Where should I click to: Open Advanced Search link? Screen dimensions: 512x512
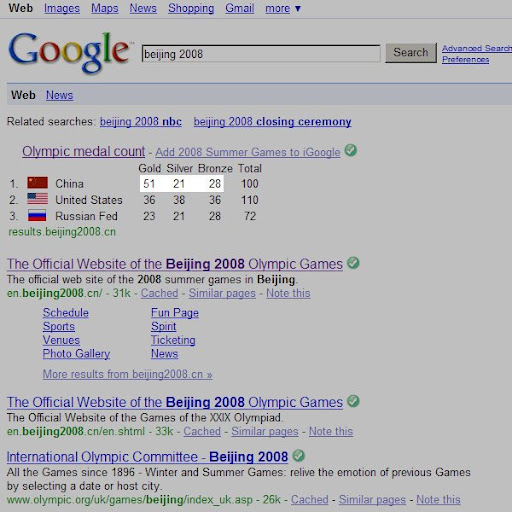coord(477,48)
